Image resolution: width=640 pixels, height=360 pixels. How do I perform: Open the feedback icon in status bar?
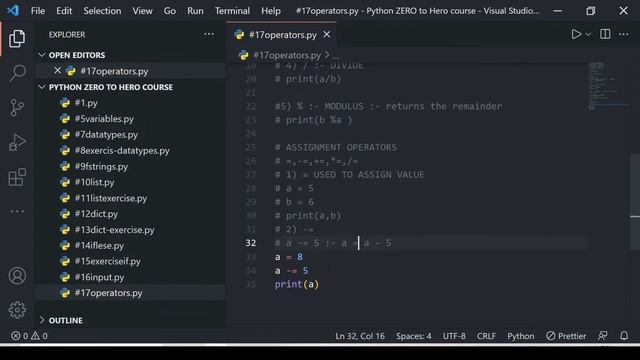602,336
